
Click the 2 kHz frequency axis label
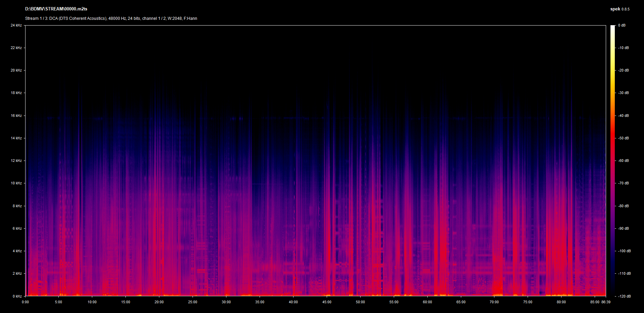click(x=17, y=274)
